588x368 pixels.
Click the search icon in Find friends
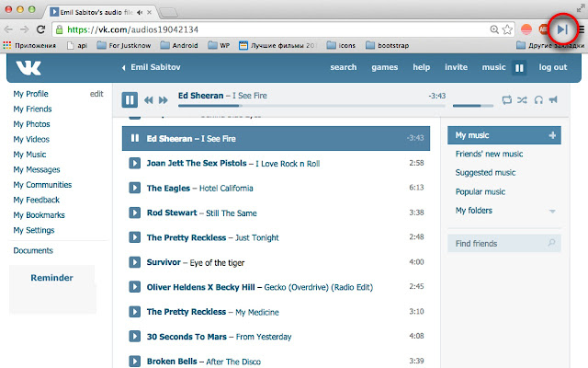[x=551, y=243]
